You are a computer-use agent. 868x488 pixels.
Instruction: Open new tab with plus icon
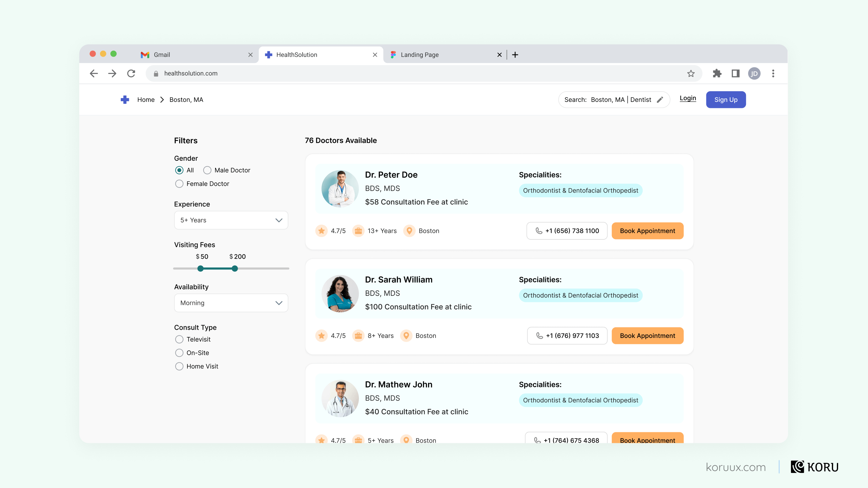coord(515,55)
